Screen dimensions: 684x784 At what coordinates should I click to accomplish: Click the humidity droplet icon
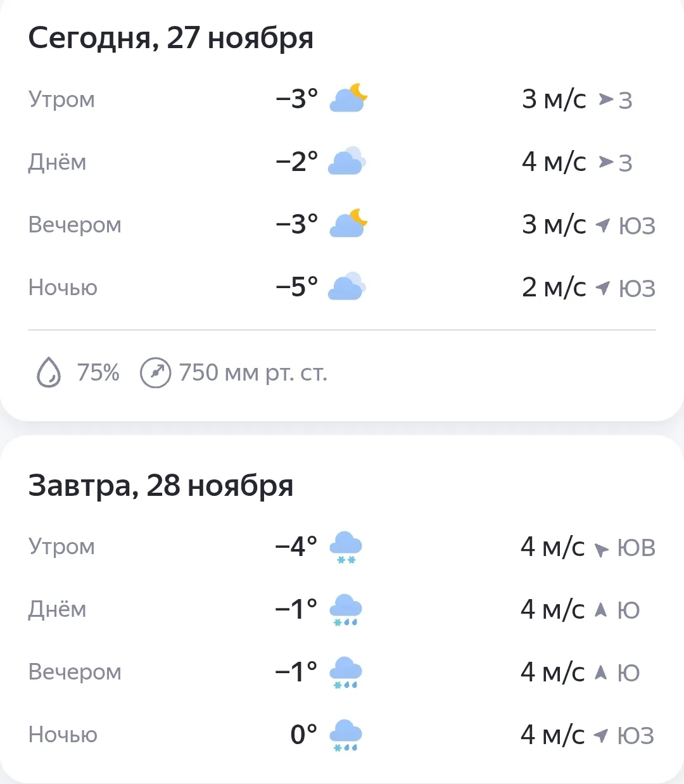(x=49, y=372)
